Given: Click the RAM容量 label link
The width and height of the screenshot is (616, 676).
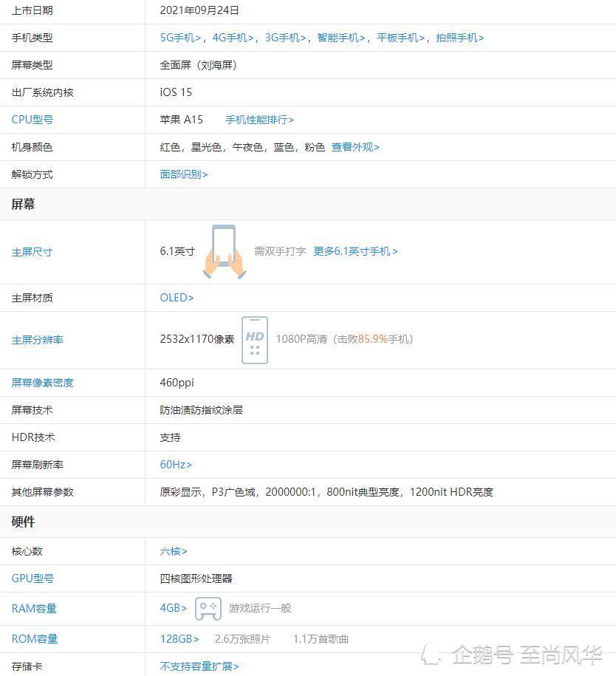Looking at the screenshot, I should click(34, 609).
